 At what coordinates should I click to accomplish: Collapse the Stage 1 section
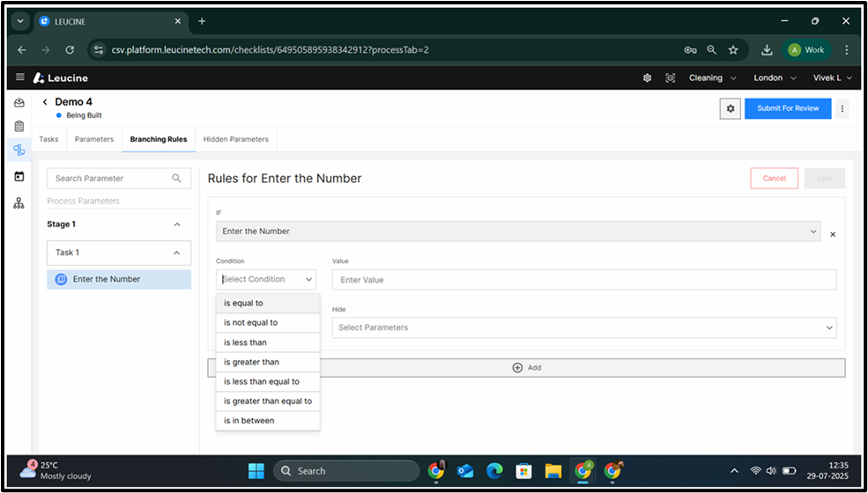pyautogui.click(x=177, y=224)
